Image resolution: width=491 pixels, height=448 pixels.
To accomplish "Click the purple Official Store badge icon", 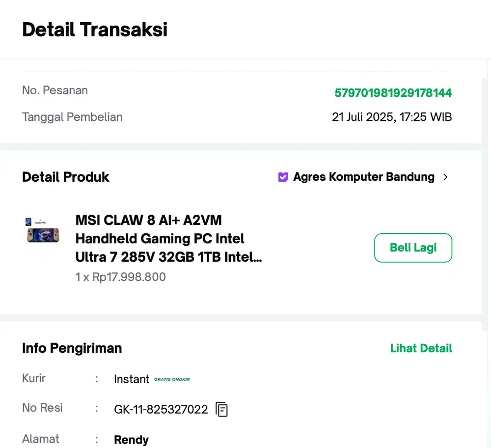I will click(x=283, y=177).
